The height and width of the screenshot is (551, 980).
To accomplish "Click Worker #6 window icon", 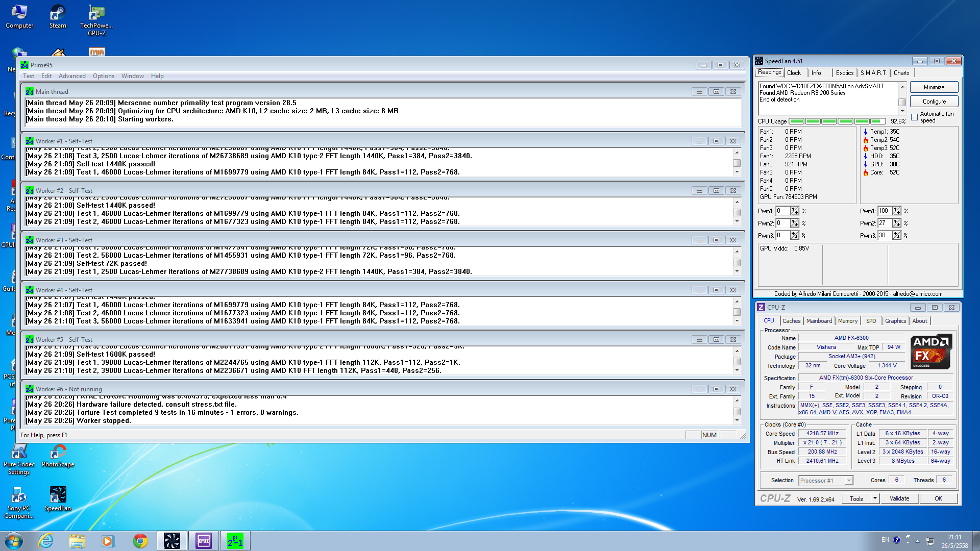I will click(x=30, y=389).
